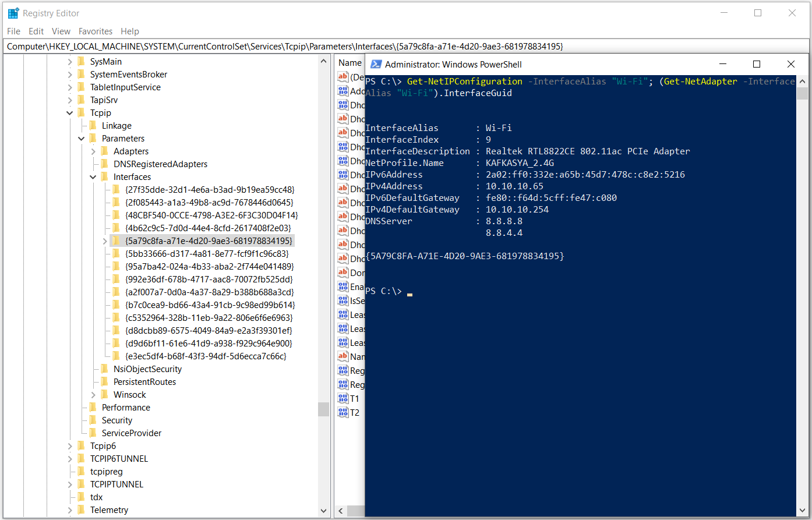Click the tdx folder icon

click(81, 497)
